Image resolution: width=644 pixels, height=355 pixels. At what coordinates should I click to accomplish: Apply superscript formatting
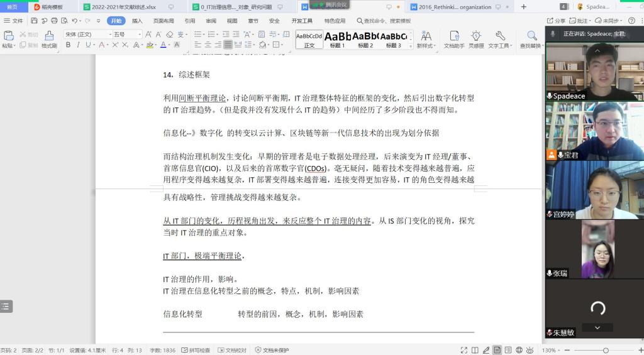(116, 45)
